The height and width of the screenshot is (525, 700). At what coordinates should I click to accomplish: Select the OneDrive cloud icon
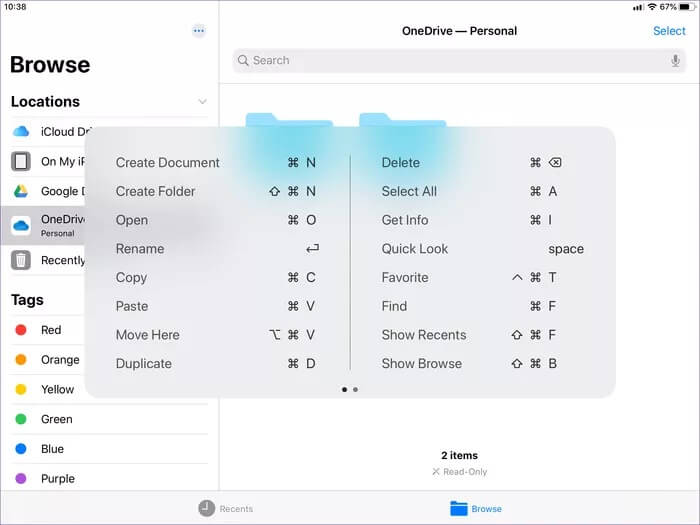[21, 225]
